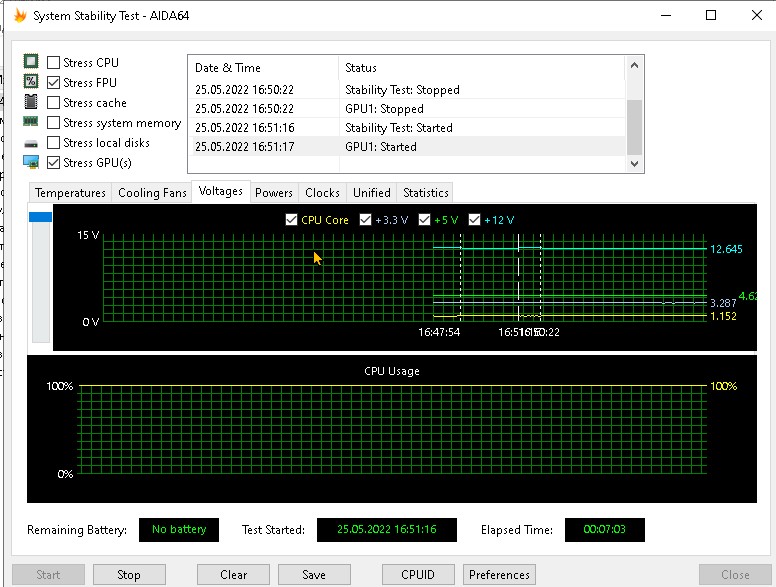
Task: Open Preferences
Action: 499,575
